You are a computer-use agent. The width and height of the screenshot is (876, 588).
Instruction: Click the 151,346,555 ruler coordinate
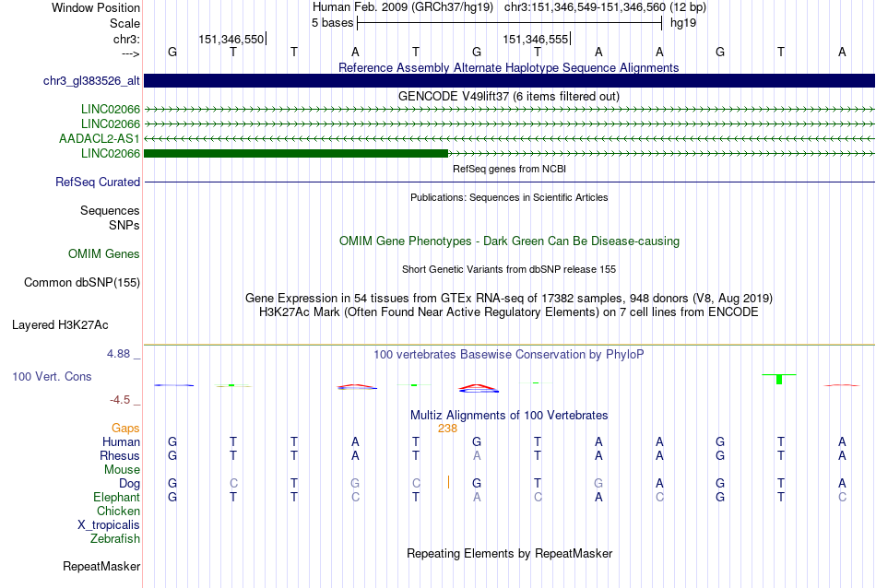[535, 39]
